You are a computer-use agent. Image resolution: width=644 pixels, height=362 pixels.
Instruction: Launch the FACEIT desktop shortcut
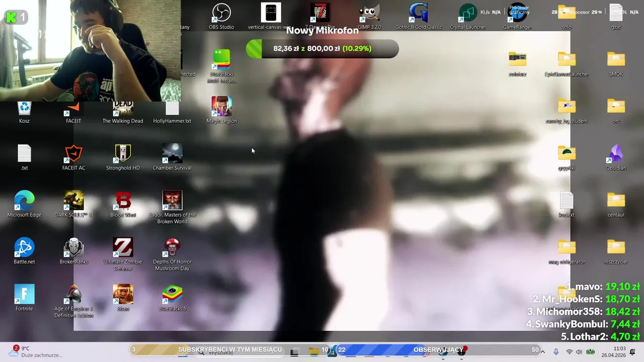(x=73, y=112)
